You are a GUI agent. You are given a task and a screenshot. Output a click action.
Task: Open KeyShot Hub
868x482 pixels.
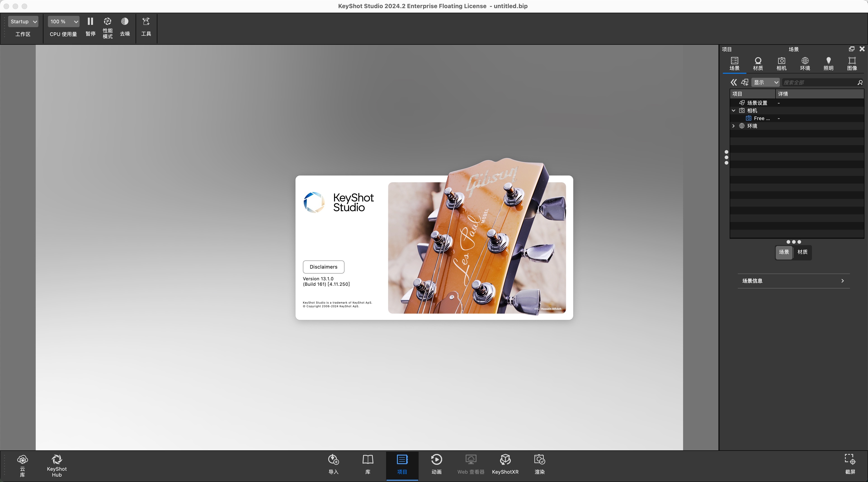57,466
